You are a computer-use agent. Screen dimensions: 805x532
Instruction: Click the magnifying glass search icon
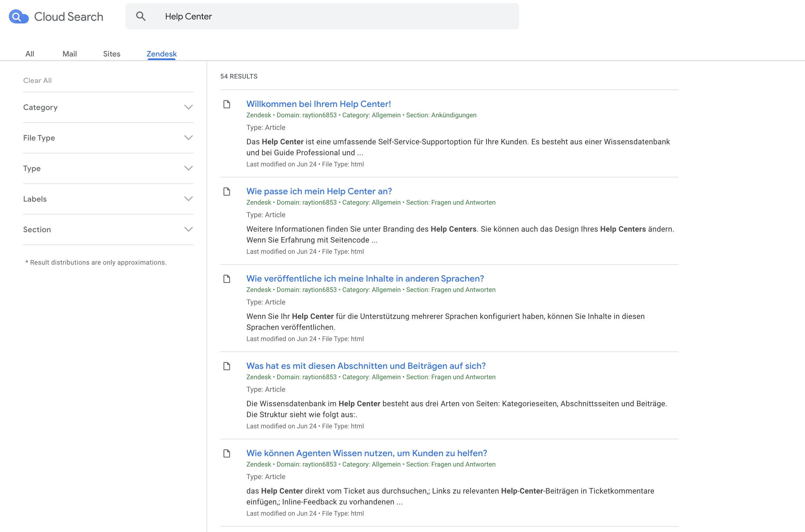(141, 16)
